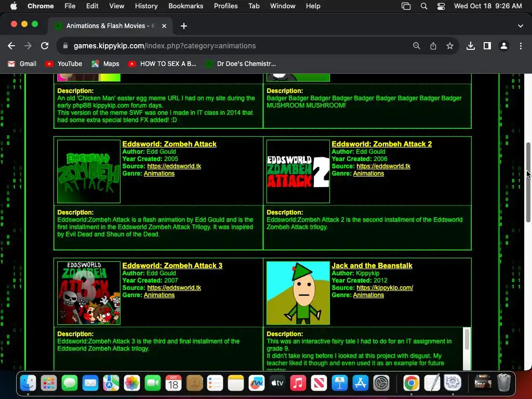
Task: Open Jack and the Beanstalk title link
Action: 372,265
